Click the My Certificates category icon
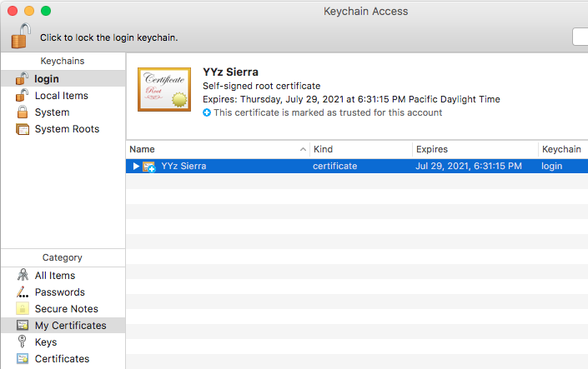Viewport: 588px width, 369px height. coord(23,325)
